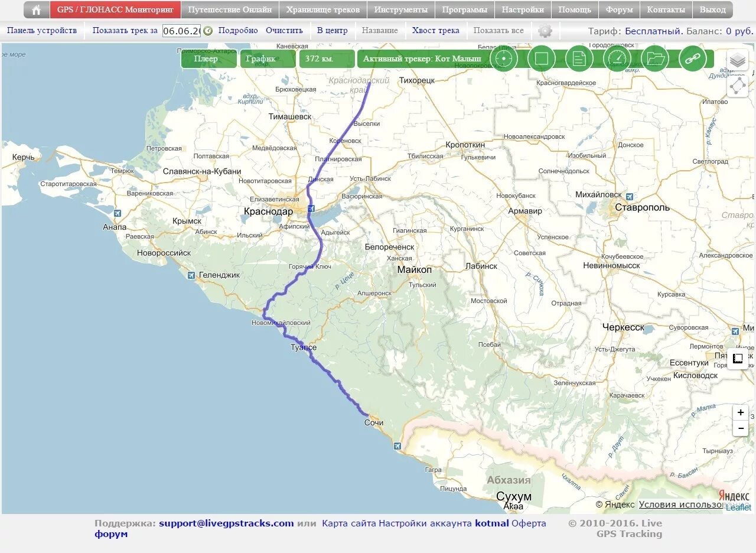Click В центр to center map
This screenshot has width=756, height=553.
point(333,30)
